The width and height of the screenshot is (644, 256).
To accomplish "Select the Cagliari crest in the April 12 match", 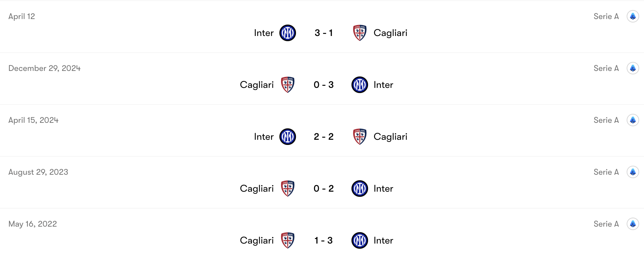I will 359,33.
